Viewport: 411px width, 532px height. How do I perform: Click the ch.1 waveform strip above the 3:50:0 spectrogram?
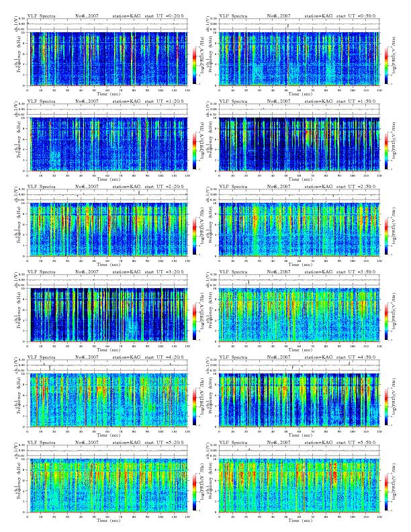tap(300, 280)
